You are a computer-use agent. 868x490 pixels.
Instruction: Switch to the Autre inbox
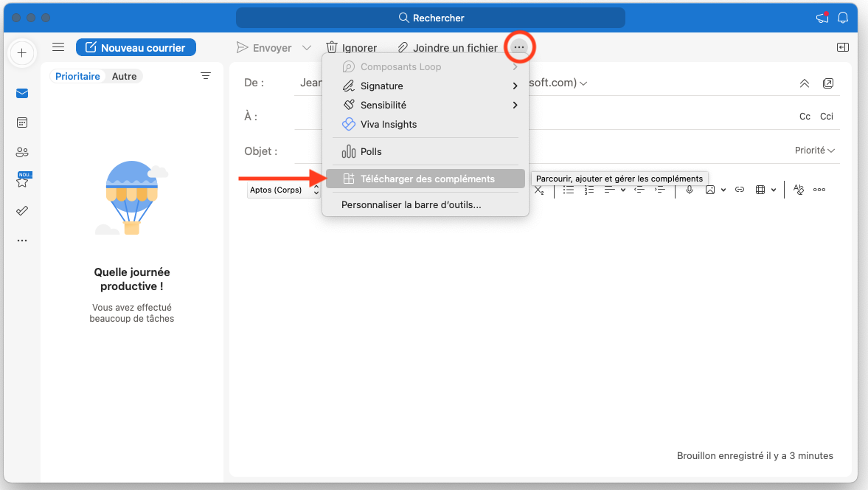tap(124, 76)
